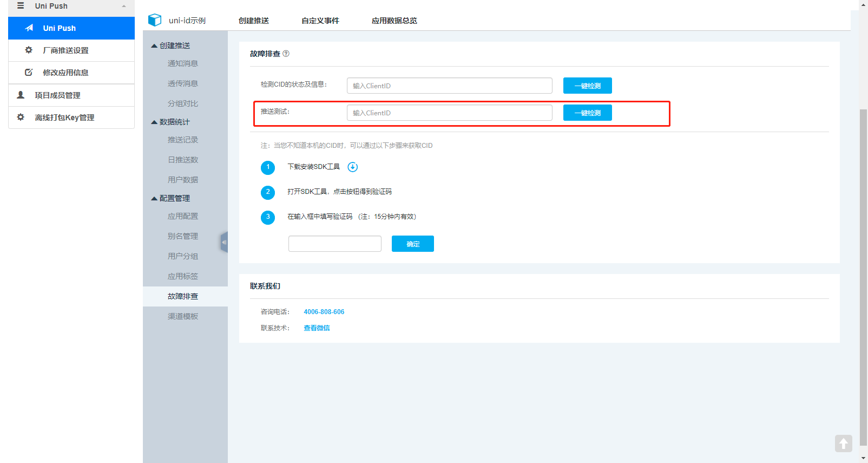Click the gear icon next to 离线打包Key管理
Image resolution: width=868 pixels, height=463 pixels.
(21, 117)
